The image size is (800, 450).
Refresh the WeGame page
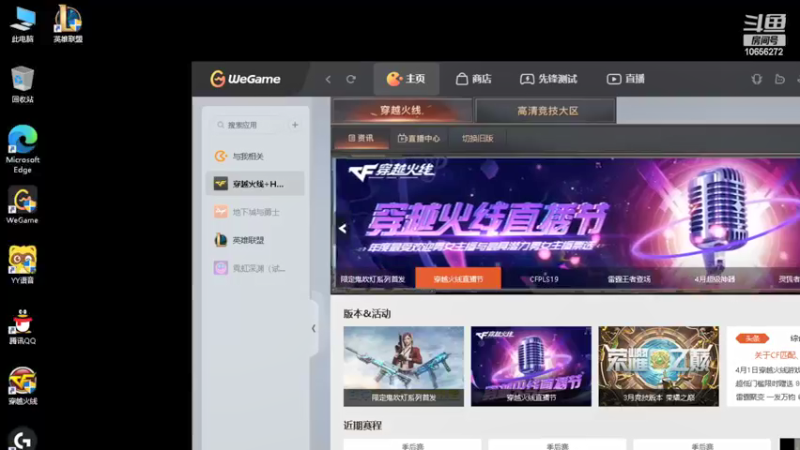tap(351, 79)
